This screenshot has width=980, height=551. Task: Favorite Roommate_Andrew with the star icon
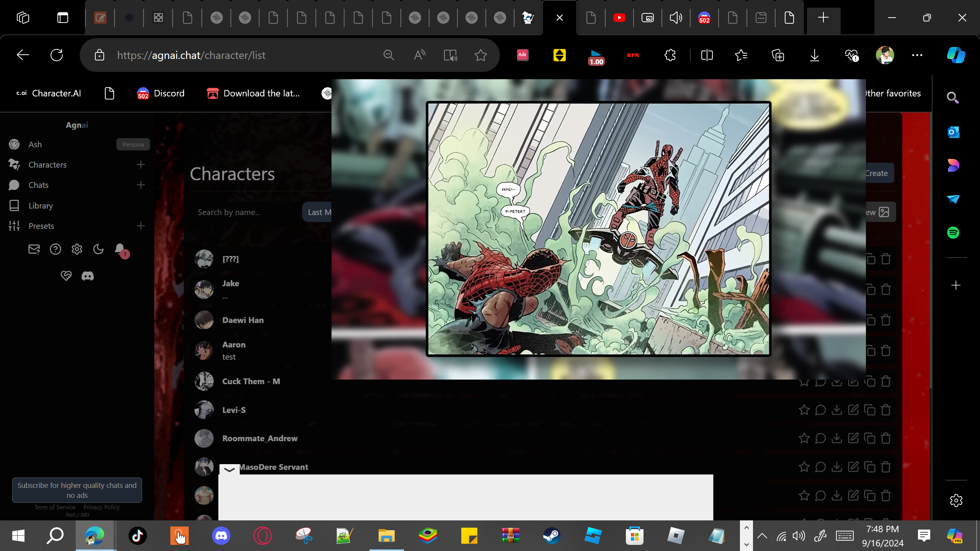[804, 438]
